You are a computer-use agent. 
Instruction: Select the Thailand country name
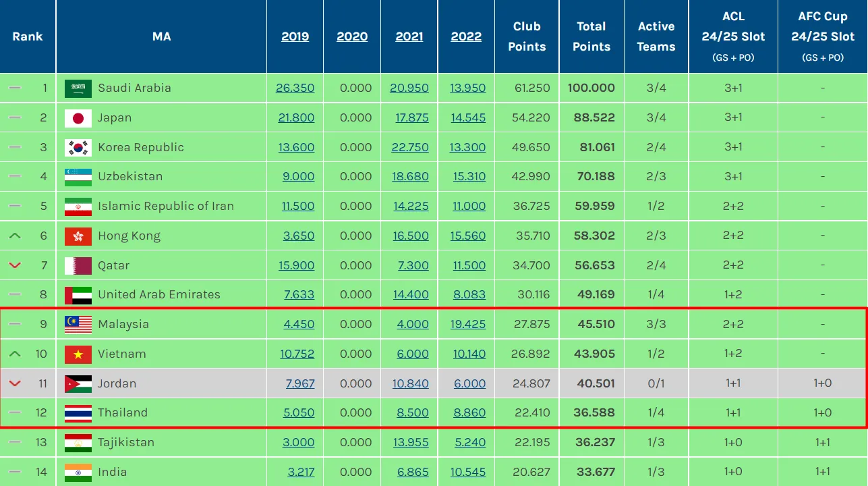[123, 412]
